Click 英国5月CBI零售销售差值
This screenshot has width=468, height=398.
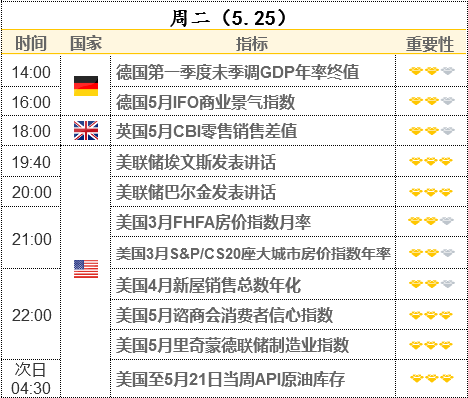[206, 131]
